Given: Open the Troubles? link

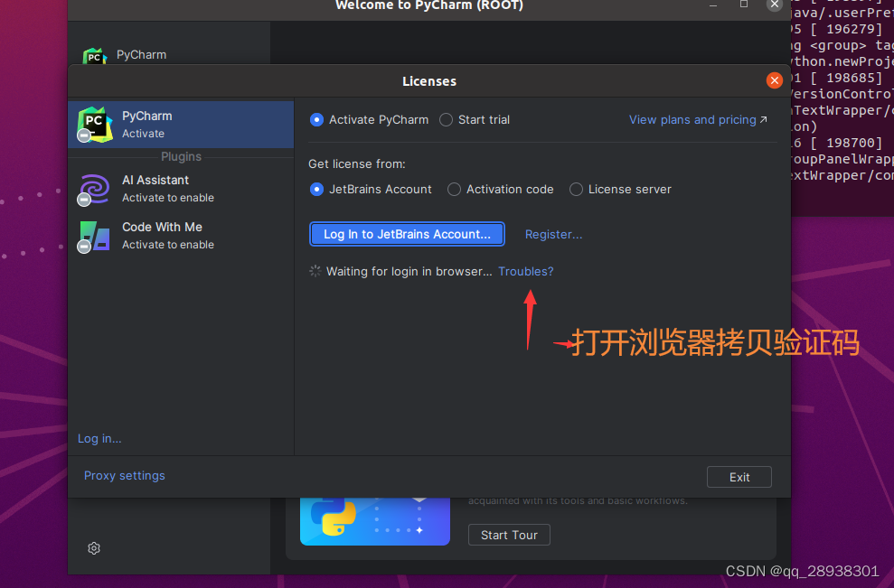Looking at the screenshot, I should 526,271.
